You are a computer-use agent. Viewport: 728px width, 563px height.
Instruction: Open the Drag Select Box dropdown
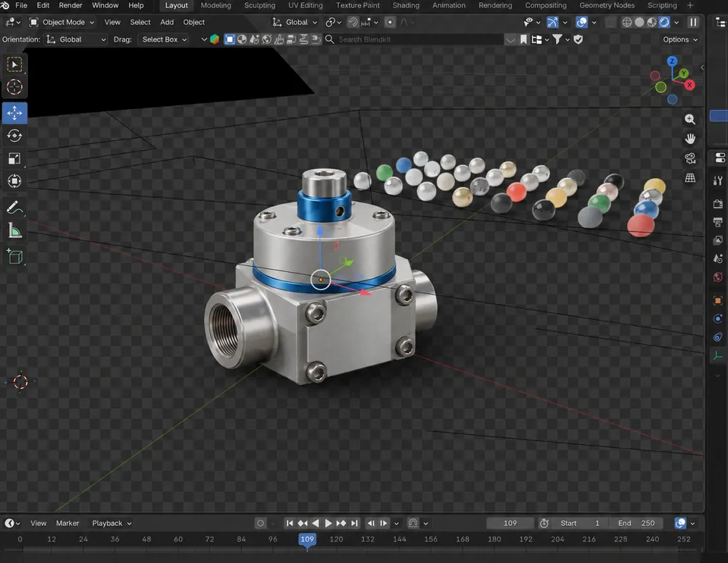pyautogui.click(x=164, y=39)
